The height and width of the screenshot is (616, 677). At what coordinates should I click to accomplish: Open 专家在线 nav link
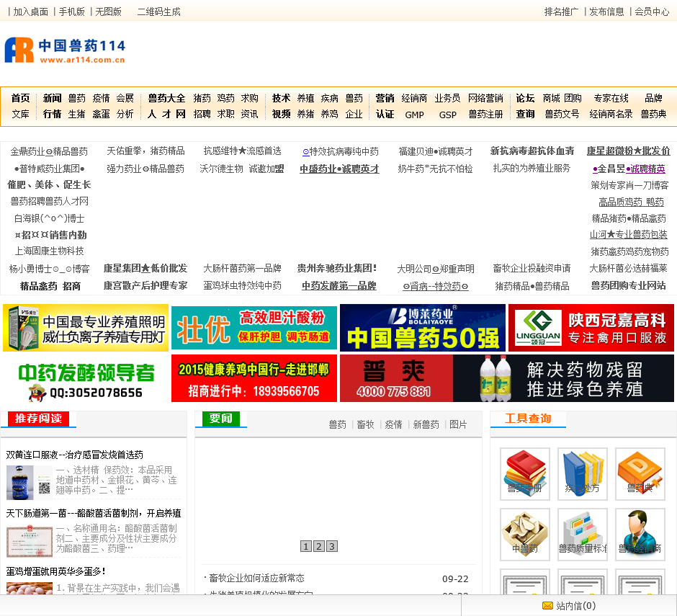click(x=611, y=98)
